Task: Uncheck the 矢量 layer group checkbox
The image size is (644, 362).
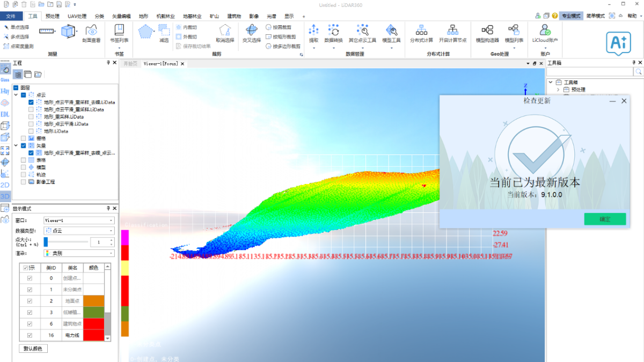Action: pos(23,145)
